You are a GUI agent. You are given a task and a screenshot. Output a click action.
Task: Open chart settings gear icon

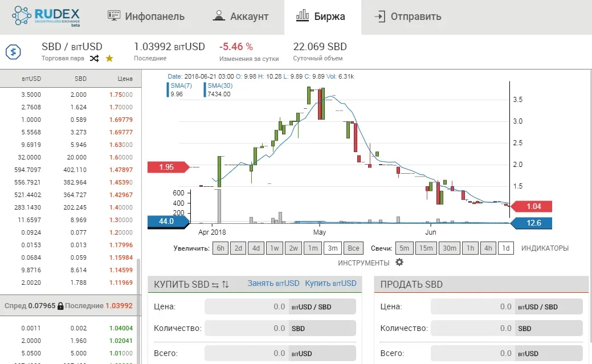399,262
